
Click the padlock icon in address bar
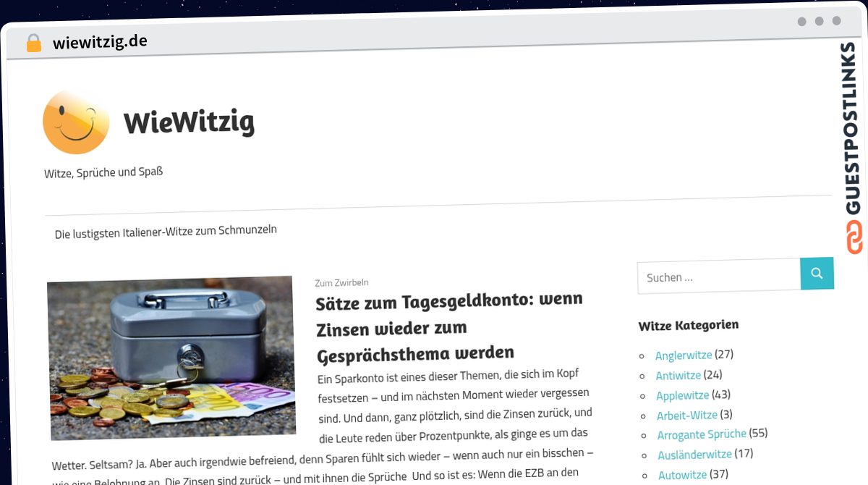click(33, 43)
